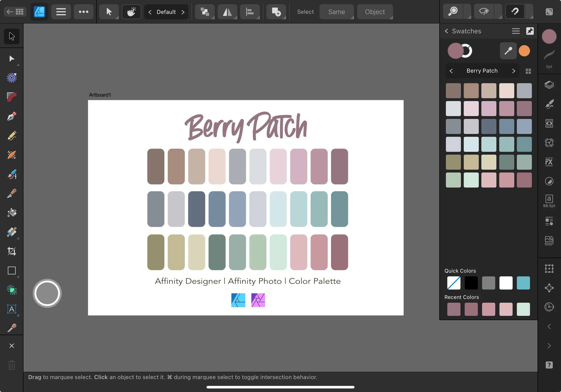This screenshot has width=561, height=392.
Task: Select the Transparency tool
Action: pos(12,232)
